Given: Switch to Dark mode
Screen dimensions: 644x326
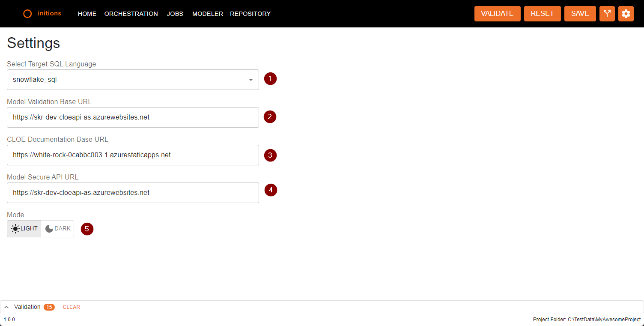Looking at the screenshot, I should pyautogui.click(x=58, y=229).
